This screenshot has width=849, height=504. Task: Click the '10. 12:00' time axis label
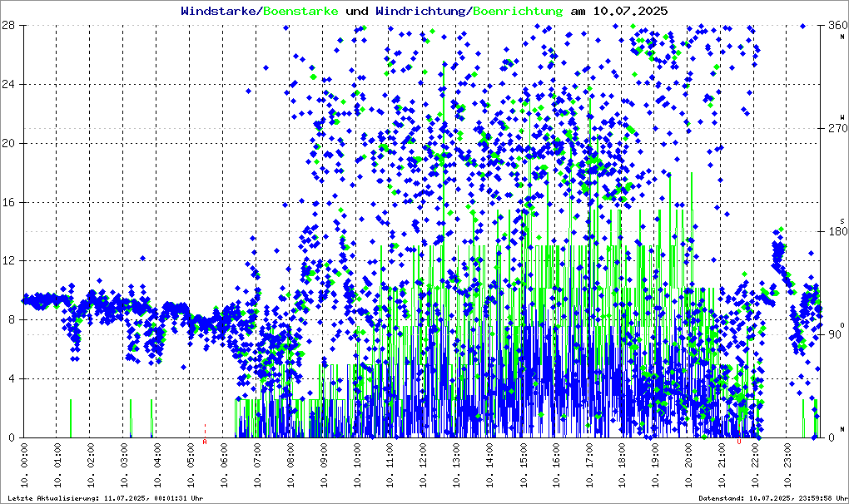pyautogui.click(x=423, y=468)
